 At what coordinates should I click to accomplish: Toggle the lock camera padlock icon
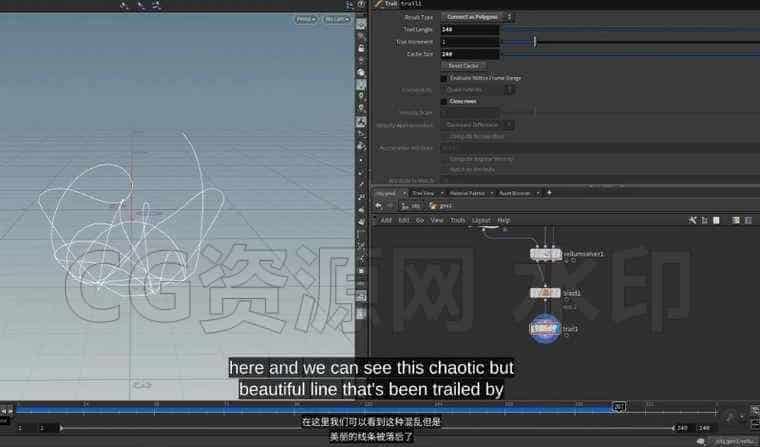(x=361, y=48)
